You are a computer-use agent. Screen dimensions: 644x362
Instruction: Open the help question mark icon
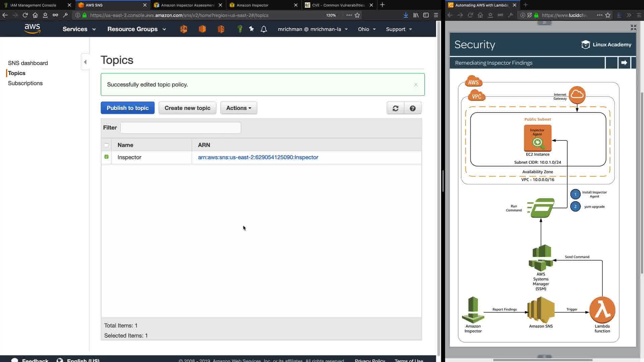point(413,108)
